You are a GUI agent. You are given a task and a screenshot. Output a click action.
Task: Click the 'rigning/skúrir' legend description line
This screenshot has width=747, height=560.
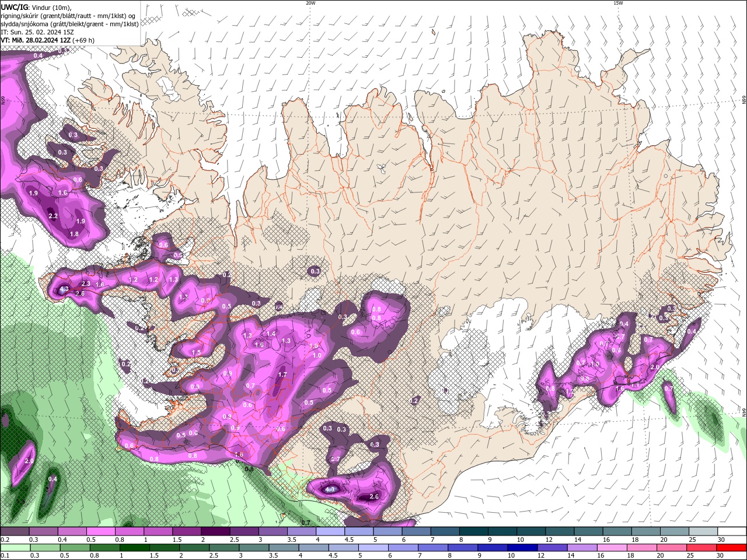(x=69, y=15)
